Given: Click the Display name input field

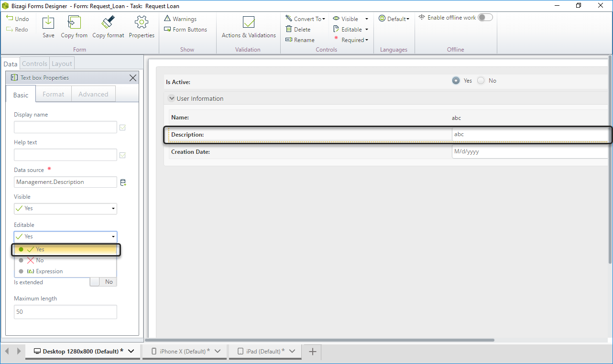Looking at the screenshot, I should click(66, 127).
